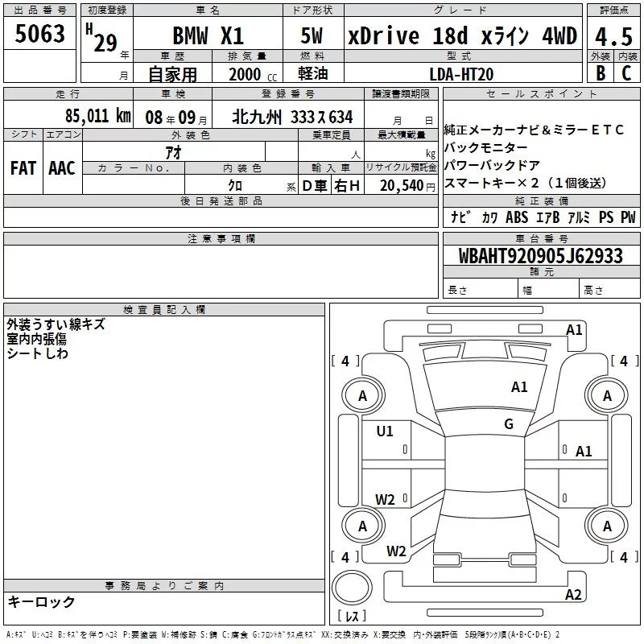
Task: Click the steering side 右H
Action: (347, 186)
